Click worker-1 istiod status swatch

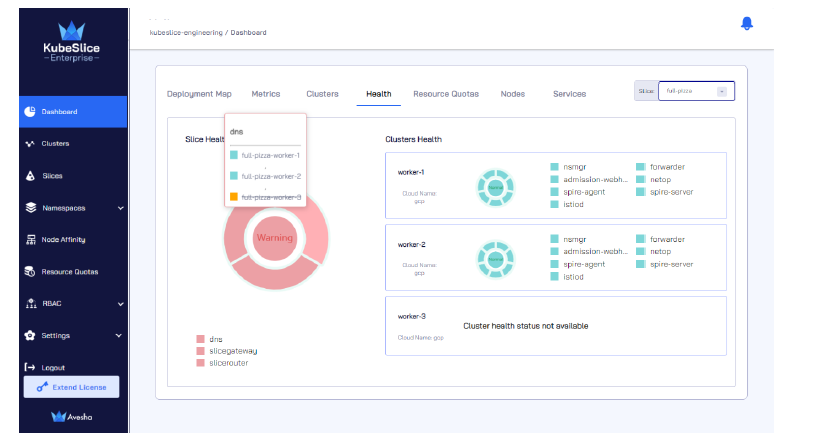point(554,204)
